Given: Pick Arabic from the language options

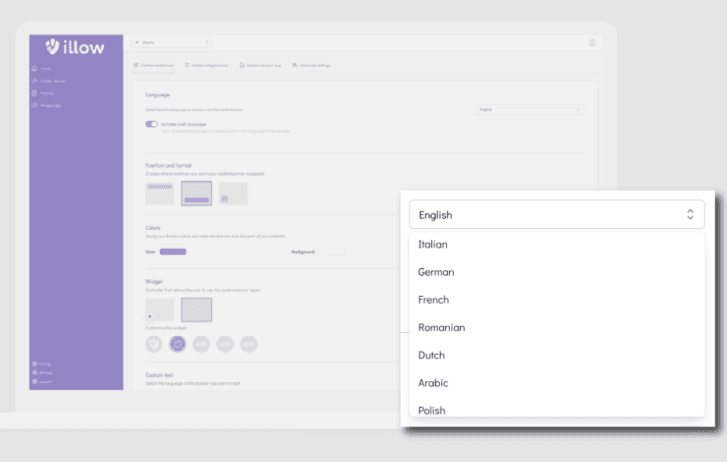Looking at the screenshot, I should (x=433, y=383).
